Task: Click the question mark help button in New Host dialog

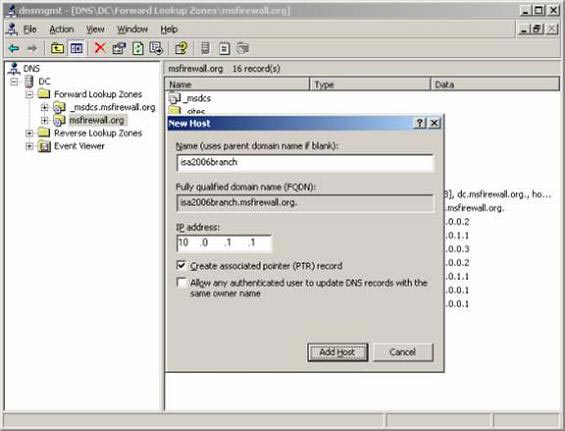Action: click(x=420, y=123)
